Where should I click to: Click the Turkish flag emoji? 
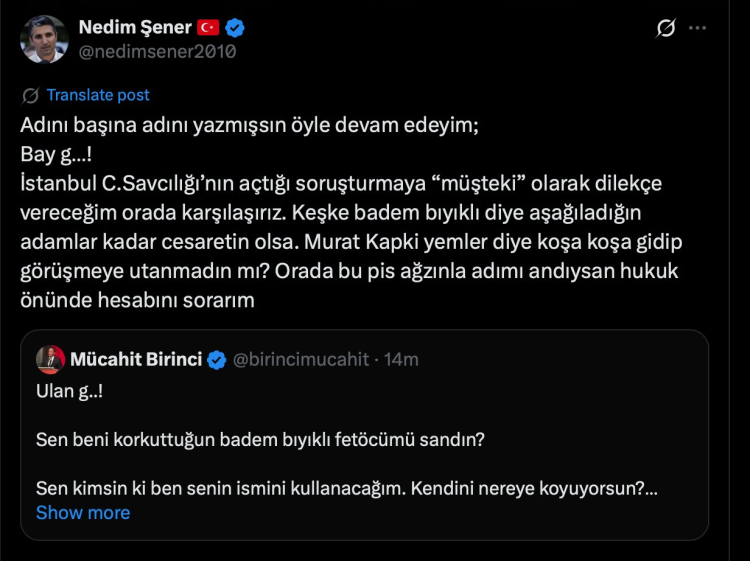tap(208, 26)
